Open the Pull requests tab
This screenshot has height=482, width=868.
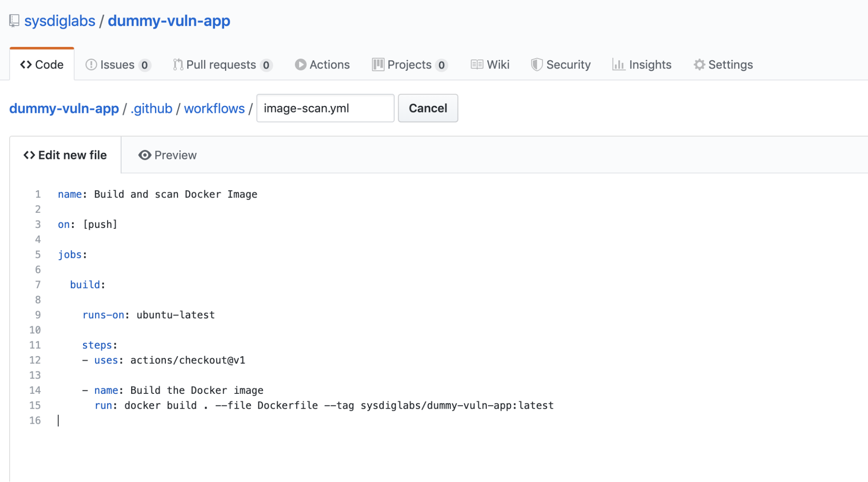[x=223, y=65]
